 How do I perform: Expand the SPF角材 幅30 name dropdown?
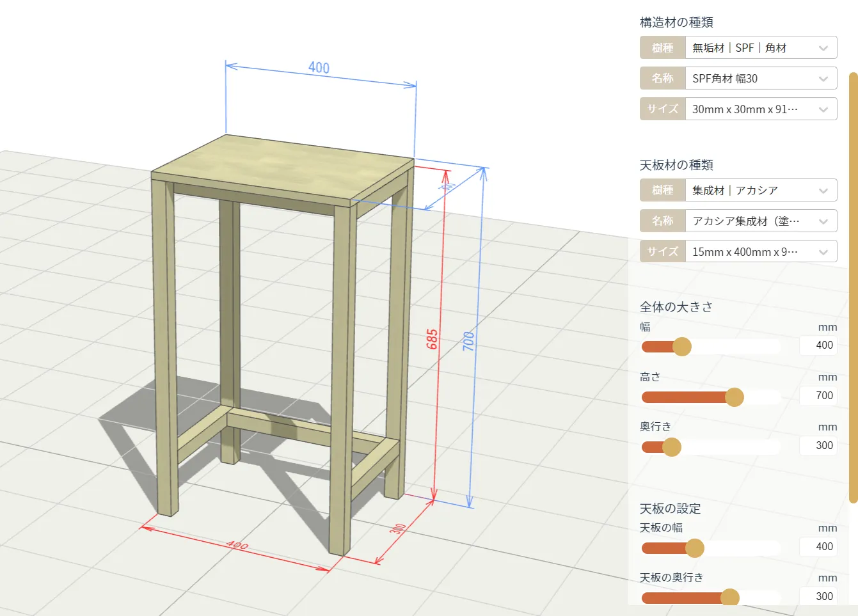click(760, 79)
